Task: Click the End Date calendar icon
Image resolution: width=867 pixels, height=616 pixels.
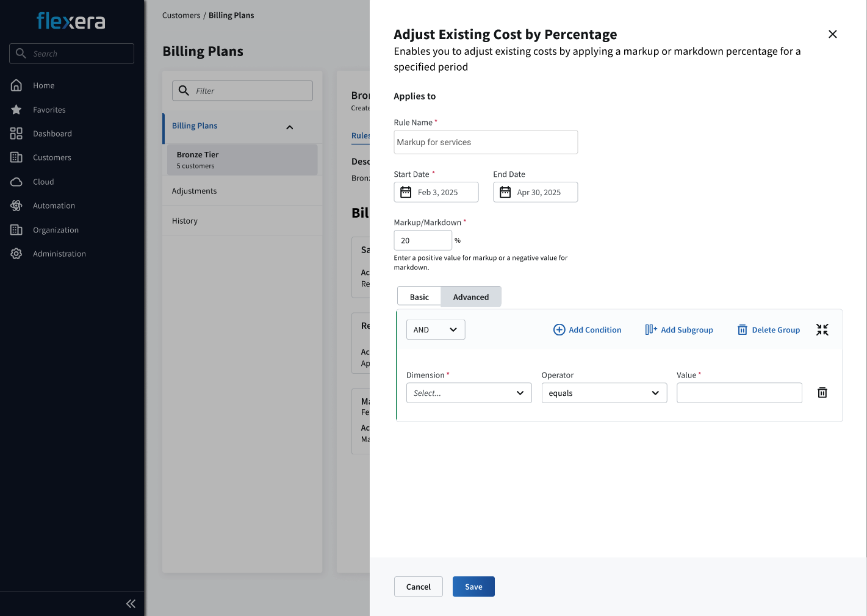Action: tap(505, 192)
